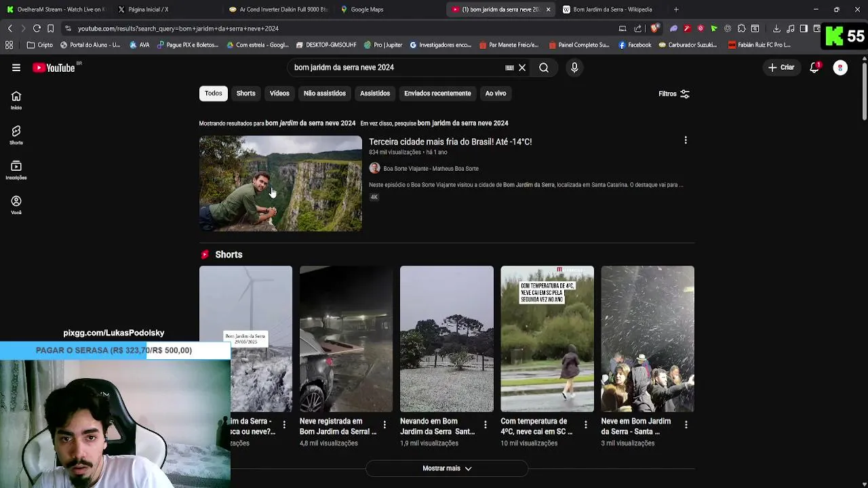Click the share page icon in address bar
868x488 pixels.
(637, 28)
